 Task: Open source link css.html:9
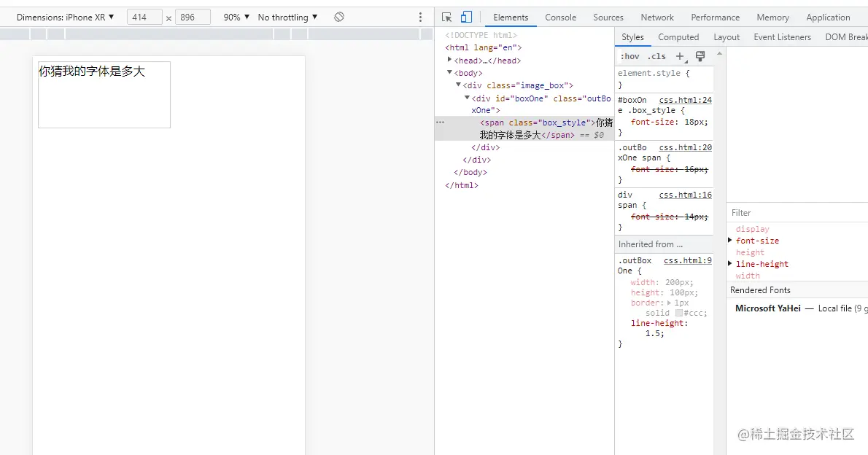[x=688, y=260]
